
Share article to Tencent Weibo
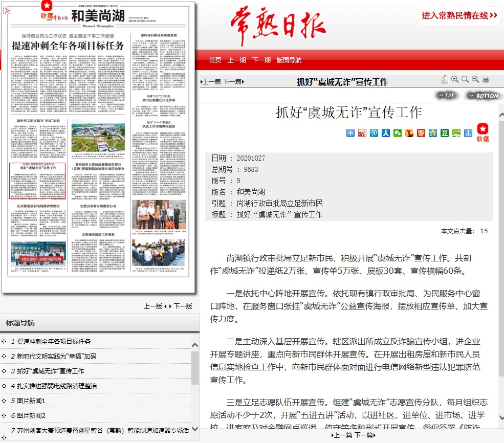pyautogui.click(x=374, y=133)
